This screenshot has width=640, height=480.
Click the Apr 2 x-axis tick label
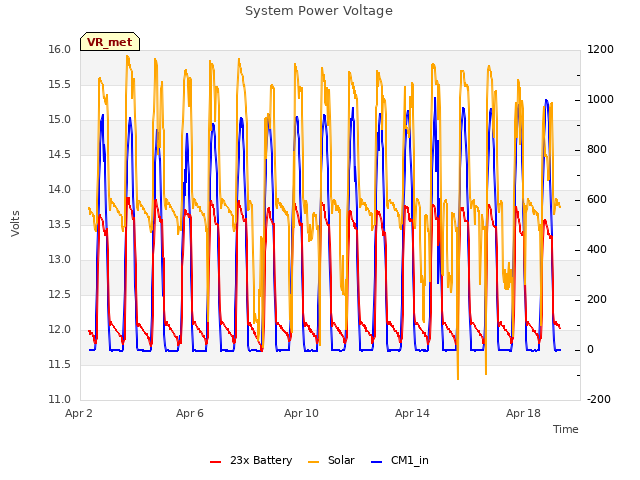(x=79, y=413)
